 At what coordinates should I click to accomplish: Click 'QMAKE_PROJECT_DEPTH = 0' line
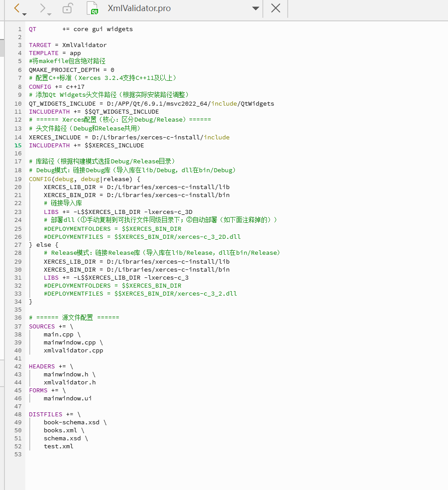coord(71,70)
